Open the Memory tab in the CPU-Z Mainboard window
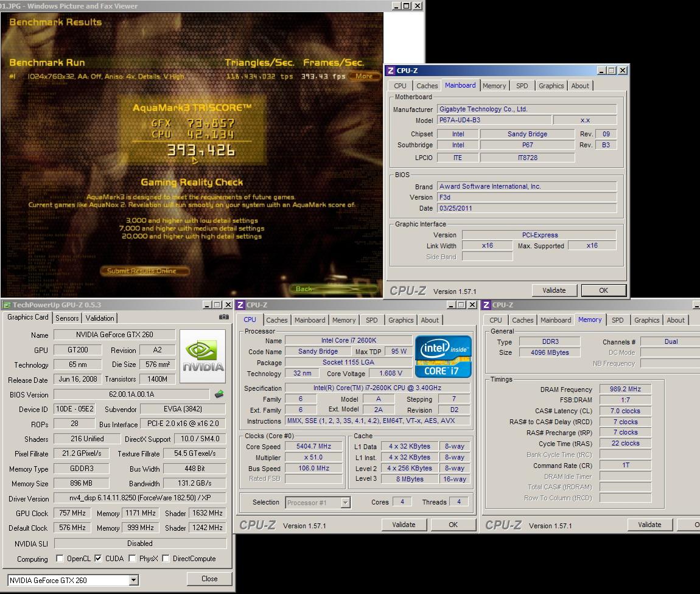The height and width of the screenshot is (594, 700). [494, 86]
